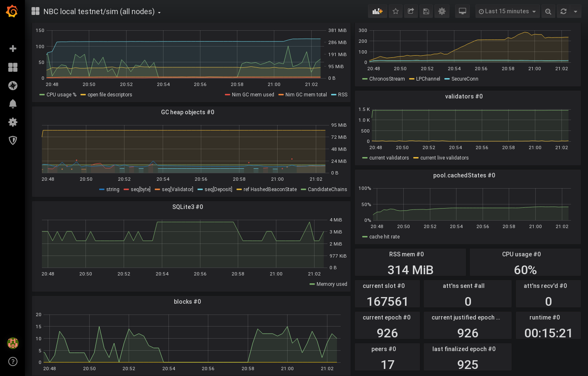Screen dimensions: 588x376
Task: Open refresh interval dropdown arrow
Action: tap(576, 11)
